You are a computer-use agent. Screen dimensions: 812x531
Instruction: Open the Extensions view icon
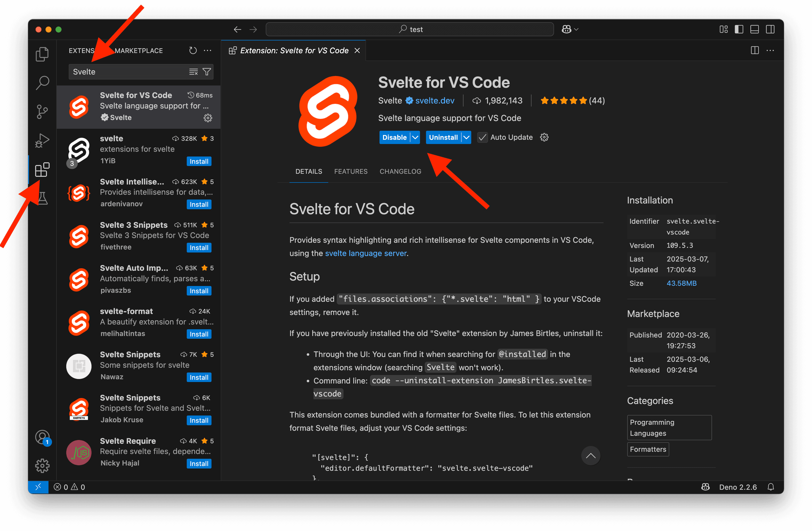[42, 169]
